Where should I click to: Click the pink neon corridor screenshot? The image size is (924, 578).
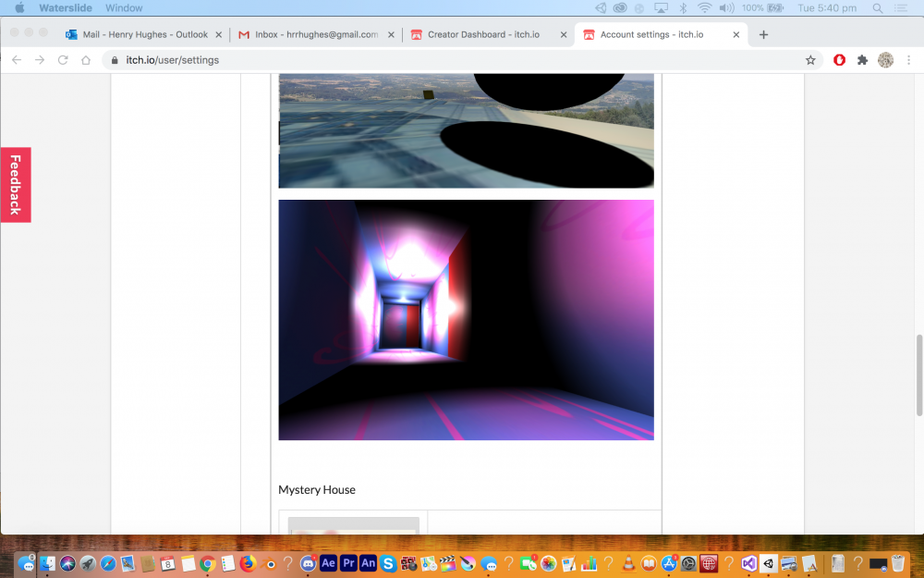(x=466, y=320)
